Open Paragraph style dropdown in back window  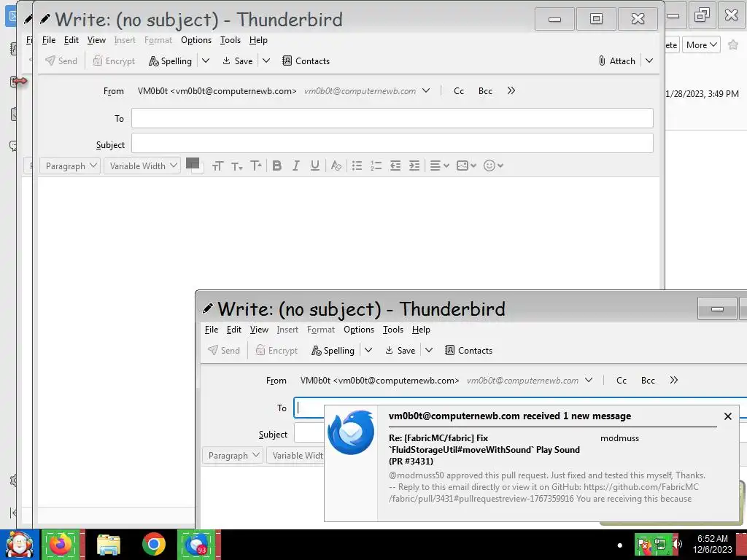[x=70, y=166]
